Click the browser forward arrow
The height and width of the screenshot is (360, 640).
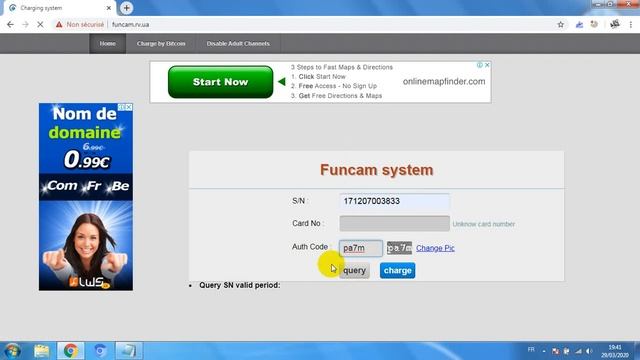(x=25, y=24)
